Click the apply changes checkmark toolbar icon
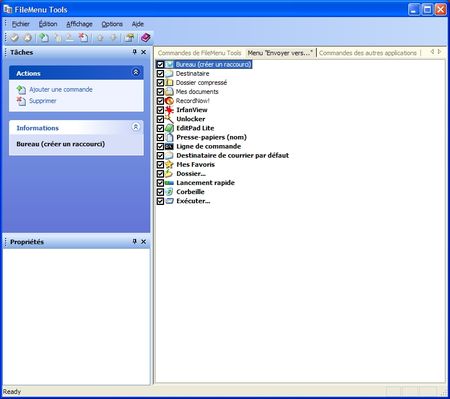This screenshot has height=399, width=450. pyautogui.click(x=14, y=38)
